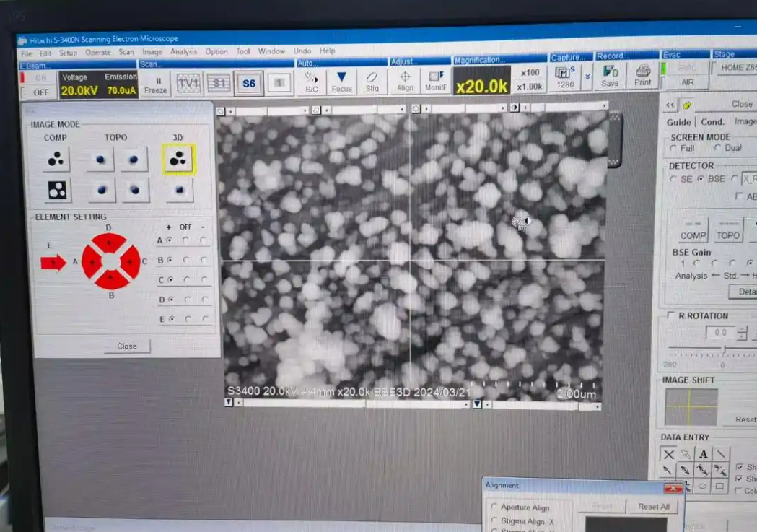757x532 pixels.
Task: Select the S6 scan speed button
Action: pos(248,84)
